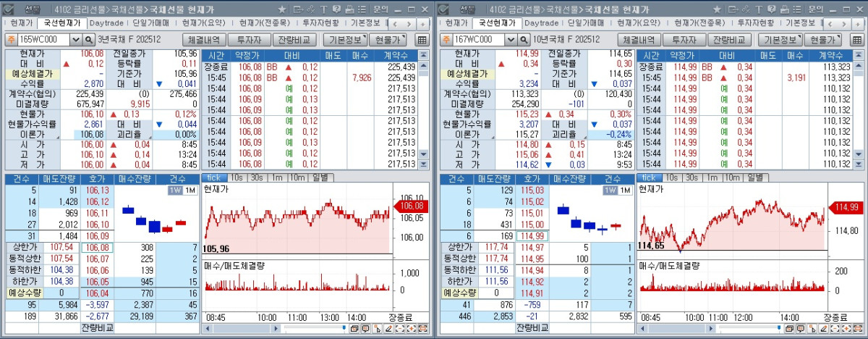Click the zoom-out bracket icon under left chart
The image size is (868, 339).
pos(400,328)
